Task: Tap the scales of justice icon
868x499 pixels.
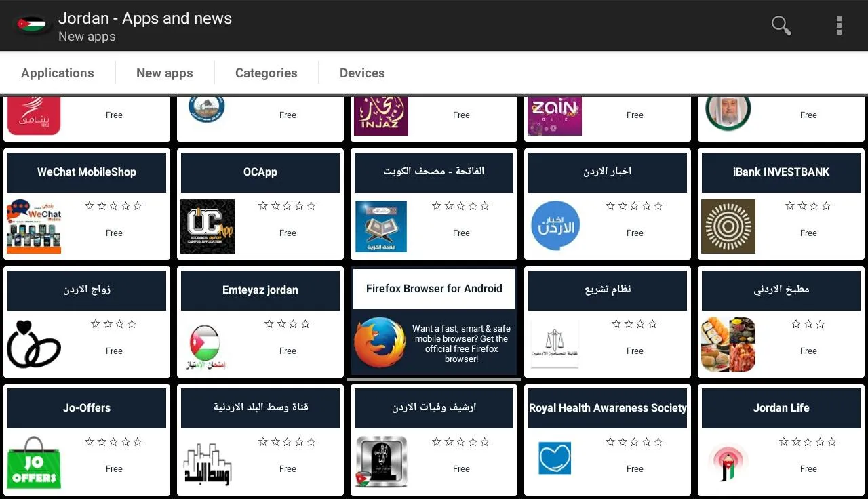Action: [x=555, y=344]
